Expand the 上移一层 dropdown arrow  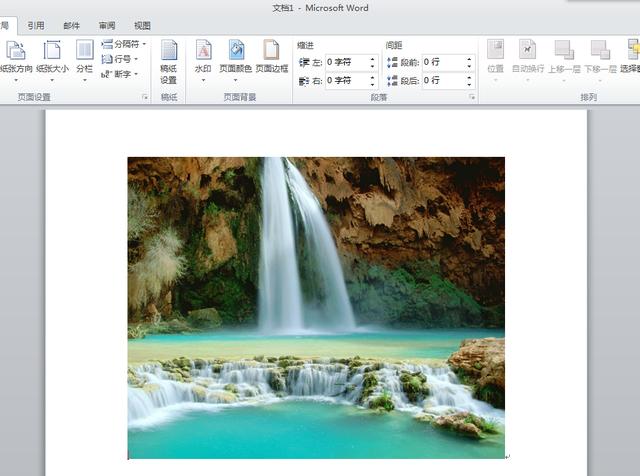(564, 80)
